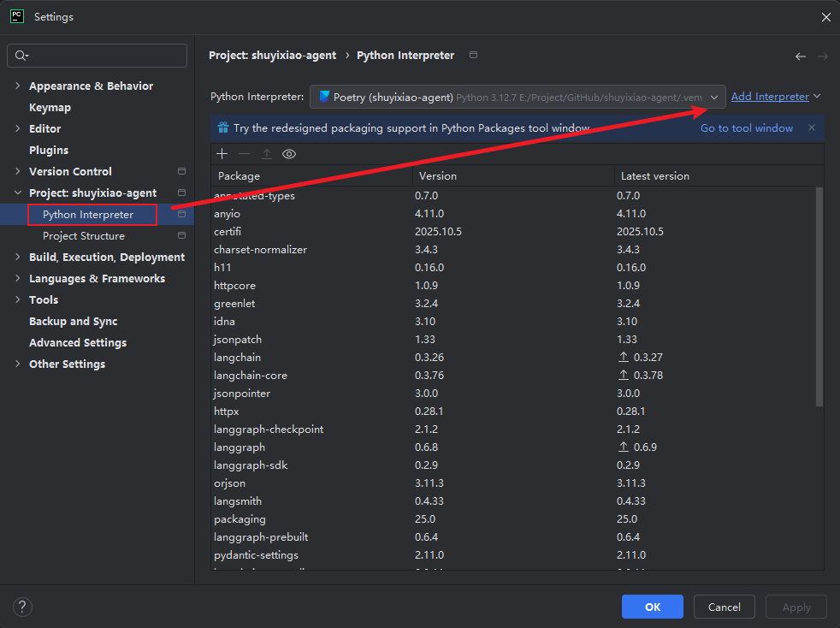This screenshot has width=840, height=628.
Task: Expand Appearance & Behavior settings
Action: click(18, 86)
